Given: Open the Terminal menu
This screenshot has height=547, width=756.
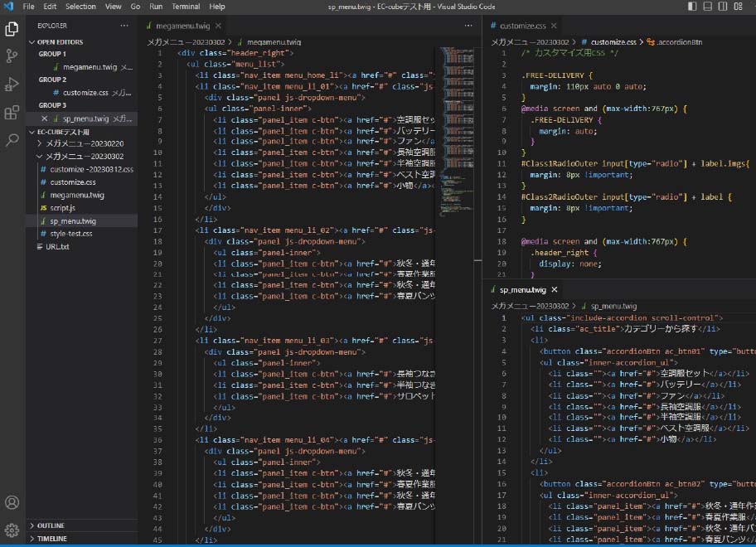Looking at the screenshot, I should (186, 7).
